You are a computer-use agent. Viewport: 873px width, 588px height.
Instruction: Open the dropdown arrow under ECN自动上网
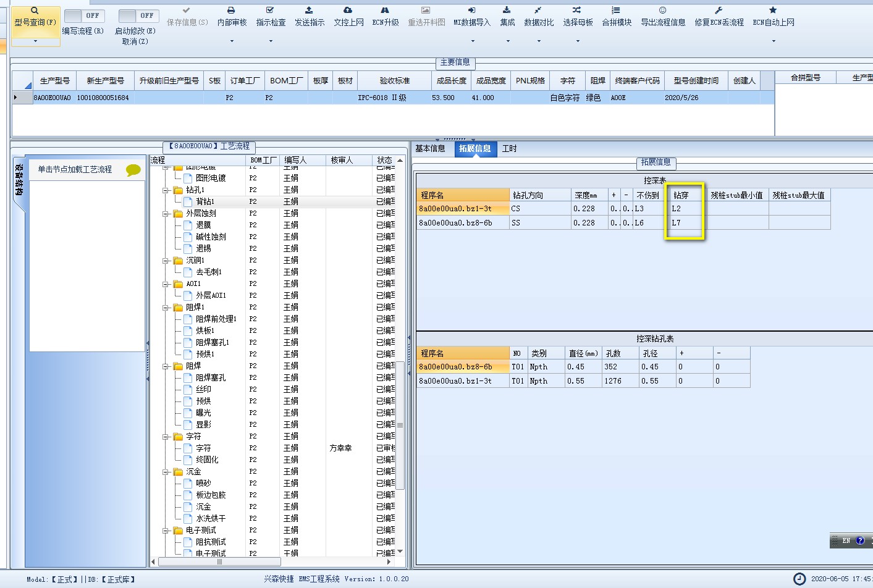(774, 41)
